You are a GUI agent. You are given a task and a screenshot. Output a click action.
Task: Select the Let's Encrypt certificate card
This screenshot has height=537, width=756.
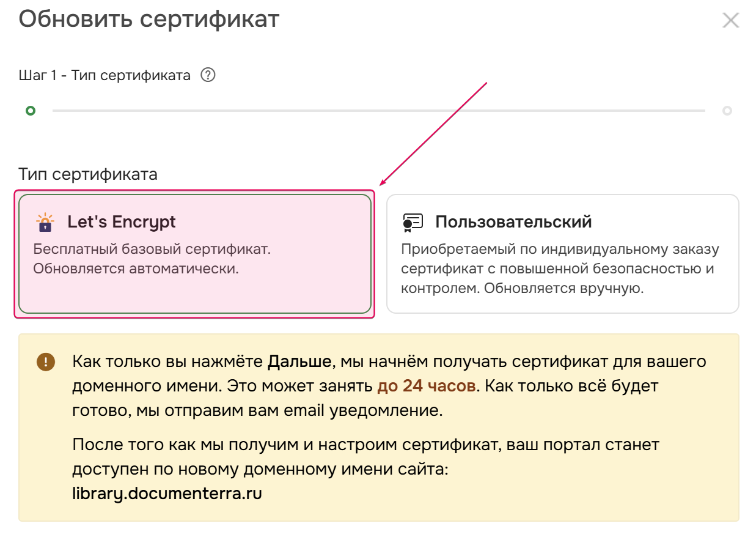click(x=195, y=254)
